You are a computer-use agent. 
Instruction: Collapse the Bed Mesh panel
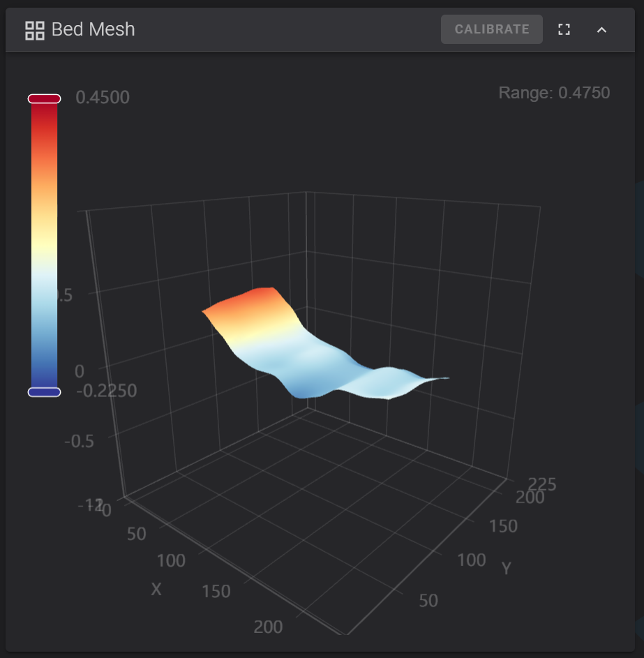pos(601,29)
